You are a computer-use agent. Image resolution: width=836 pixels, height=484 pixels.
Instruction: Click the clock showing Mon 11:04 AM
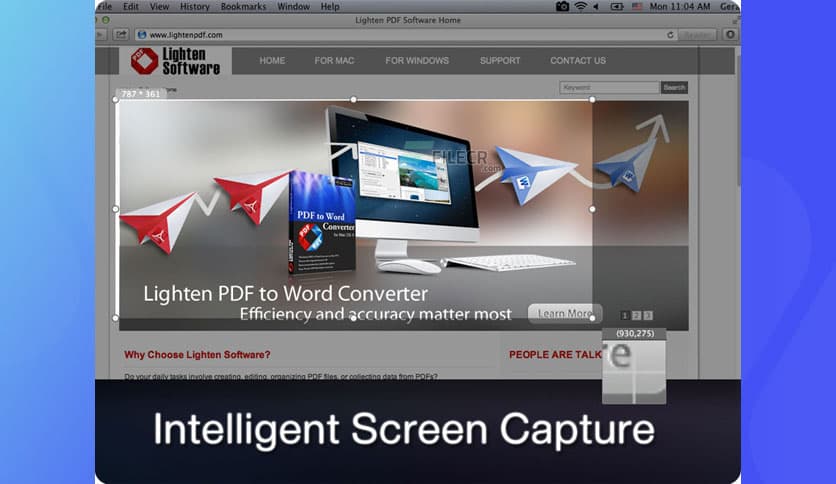coord(680,6)
